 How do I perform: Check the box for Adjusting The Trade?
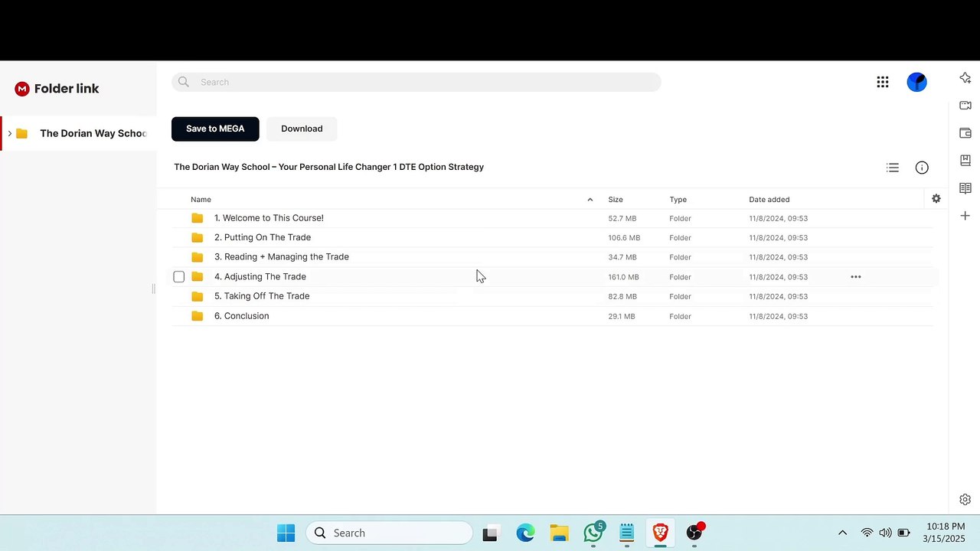(x=179, y=277)
